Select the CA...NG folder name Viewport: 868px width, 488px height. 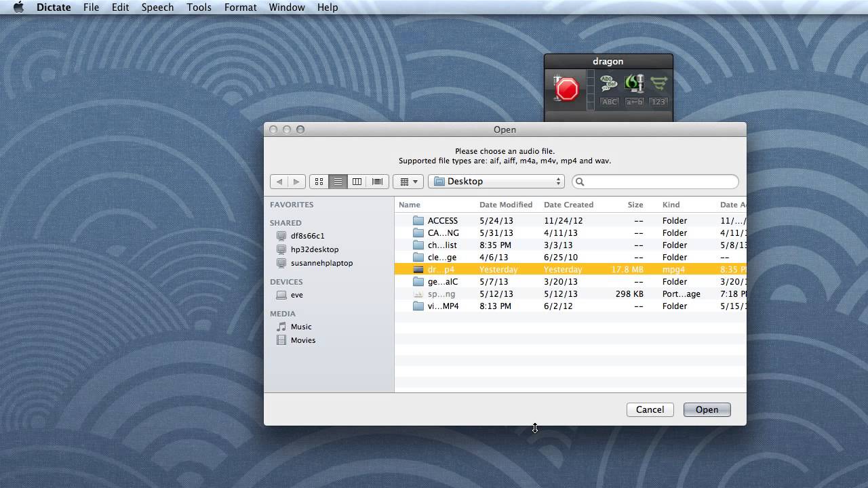point(443,233)
